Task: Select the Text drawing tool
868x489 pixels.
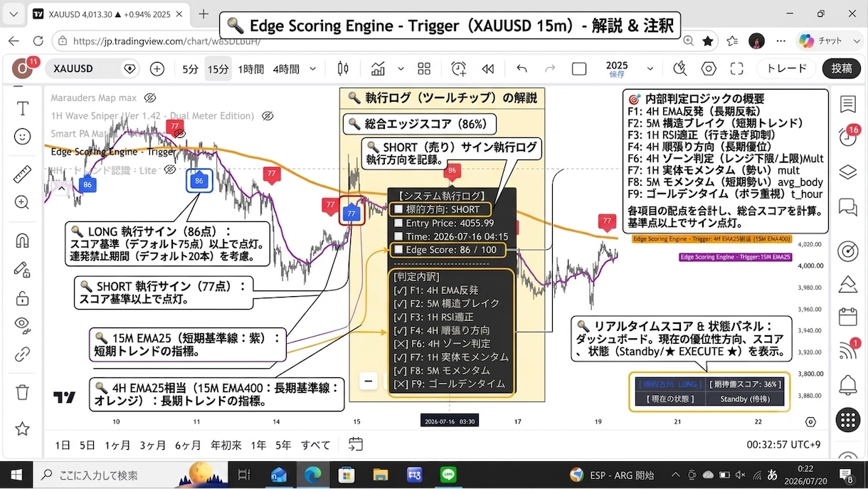Action: click(x=23, y=108)
